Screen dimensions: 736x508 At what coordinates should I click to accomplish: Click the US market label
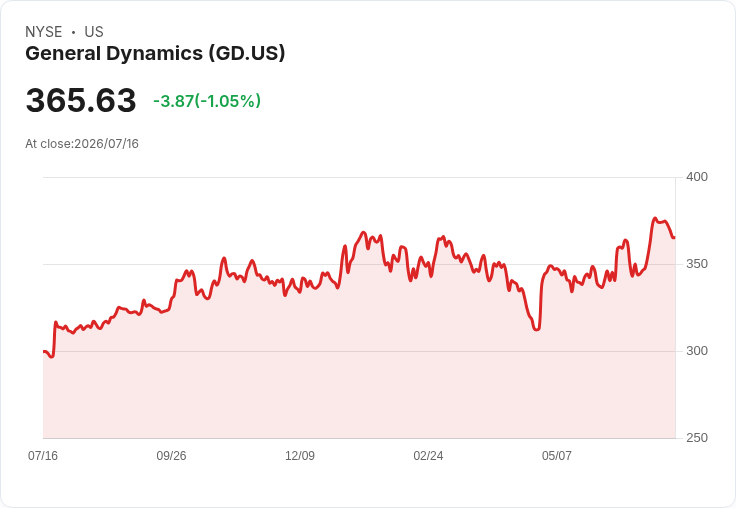(x=94, y=32)
